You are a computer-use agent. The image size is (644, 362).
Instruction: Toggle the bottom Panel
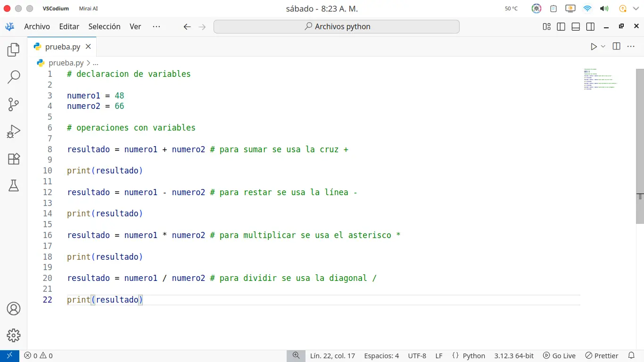(576, 27)
